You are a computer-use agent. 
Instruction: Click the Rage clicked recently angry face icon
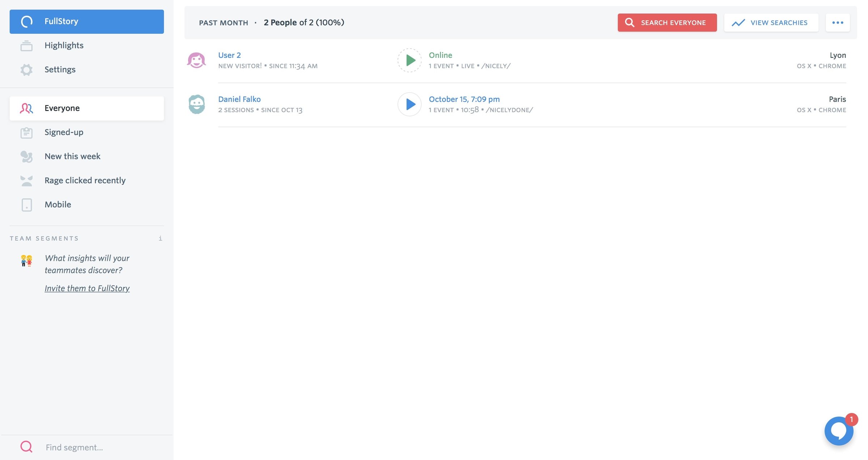26,181
